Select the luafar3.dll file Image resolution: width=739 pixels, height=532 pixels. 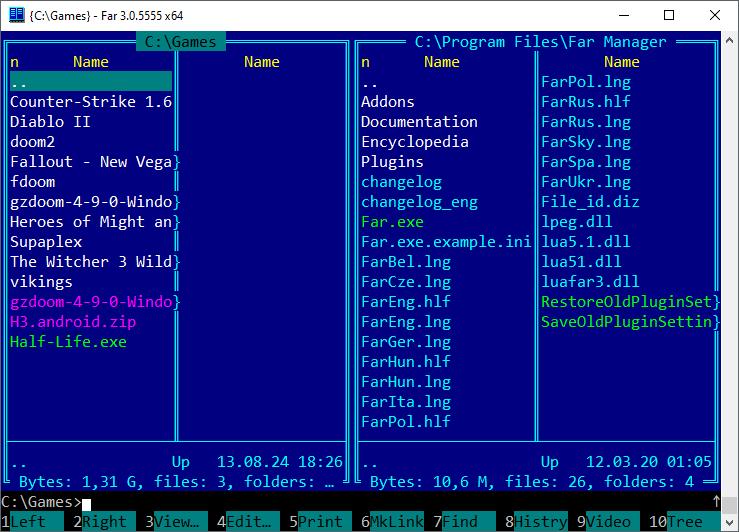[x=590, y=282]
